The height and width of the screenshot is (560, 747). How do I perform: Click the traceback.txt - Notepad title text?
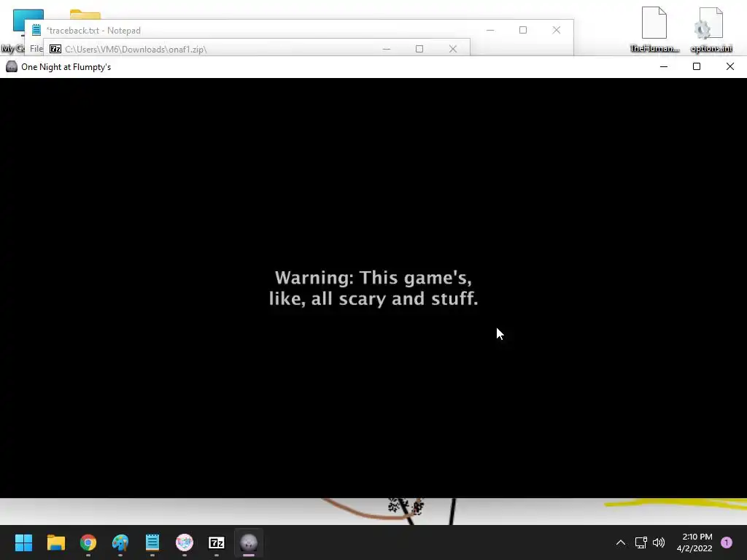pos(93,31)
